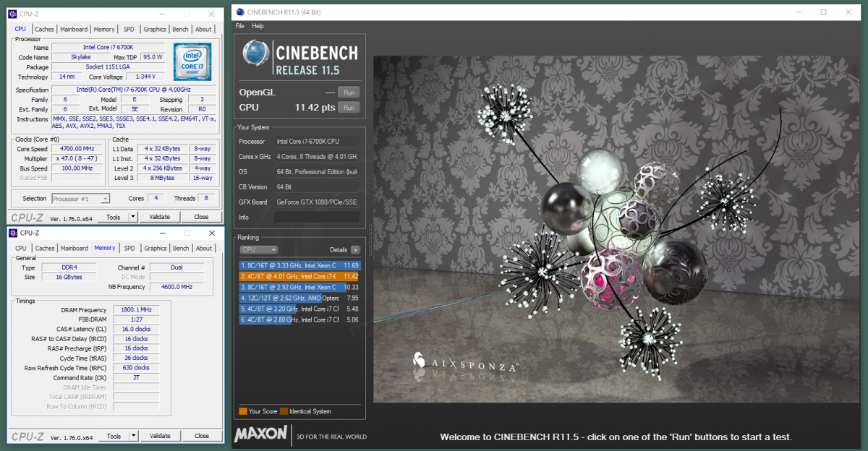Open the Tools dropdown arrow in top CPU-Z window
Screen dimensions: 868x451
pos(133,217)
